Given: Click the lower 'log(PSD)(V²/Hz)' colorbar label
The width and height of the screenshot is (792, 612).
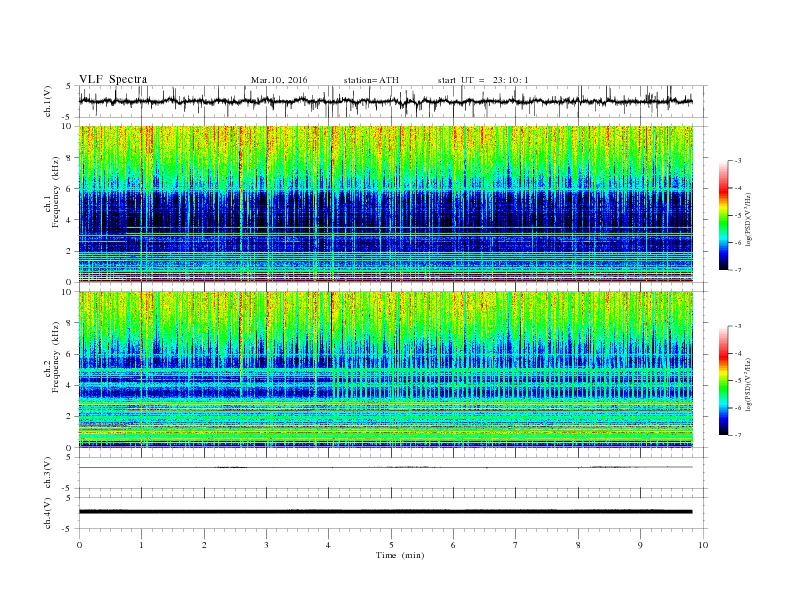Looking at the screenshot, I should click(748, 384).
